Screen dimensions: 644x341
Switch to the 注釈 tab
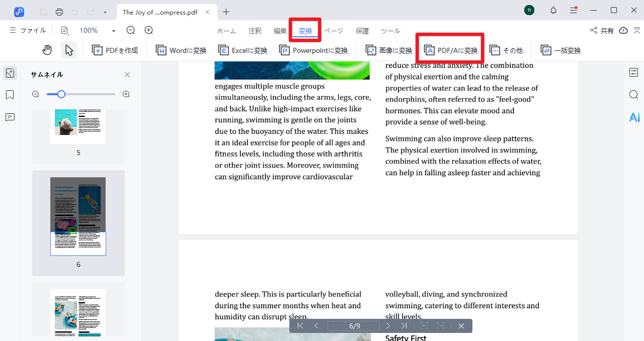pyautogui.click(x=255, y=31)
